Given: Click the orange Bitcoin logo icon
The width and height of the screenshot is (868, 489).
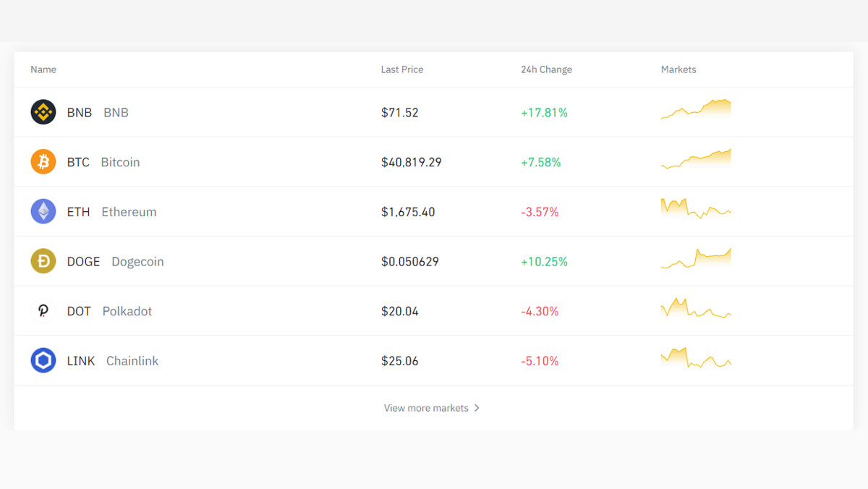Looking at the screenshot, I should click(43, 162).
